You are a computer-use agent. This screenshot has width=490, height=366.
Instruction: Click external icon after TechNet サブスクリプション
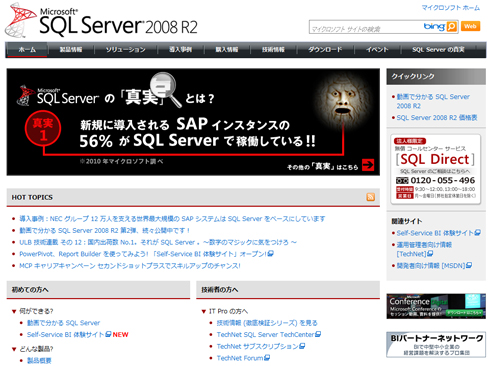click(x=302, y=346)
